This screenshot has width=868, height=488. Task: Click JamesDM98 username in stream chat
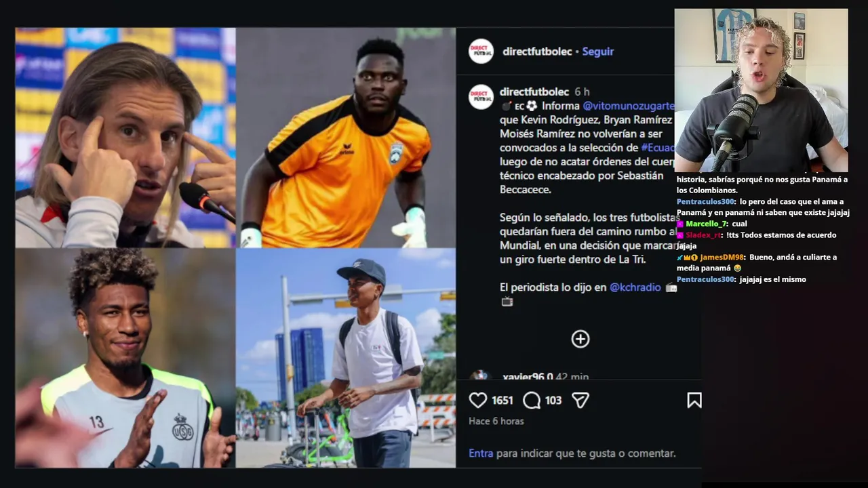point(722,258)
